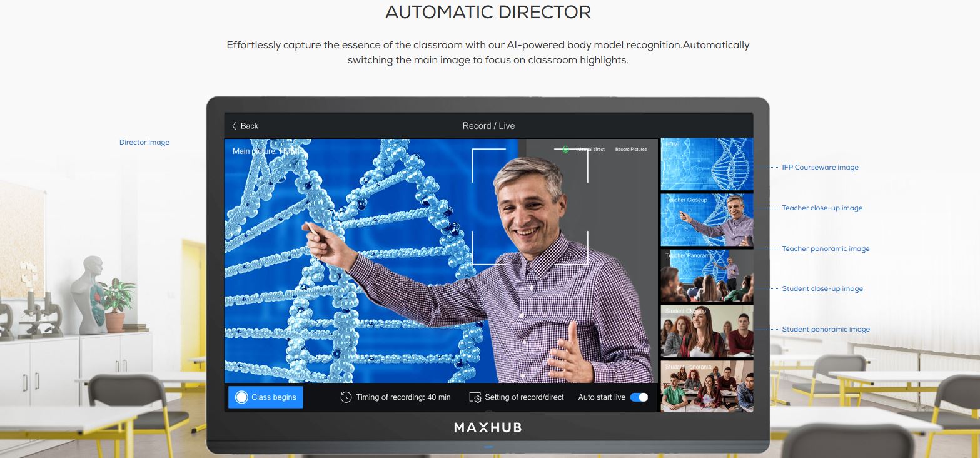Select the Manual direct option
Viewport: 980px width, 458px height.
(x=590, y=150)
